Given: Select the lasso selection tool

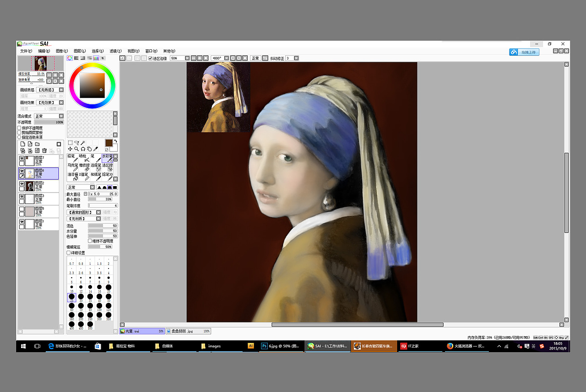Looking at the screenshot, I should [x=76, y=143].
